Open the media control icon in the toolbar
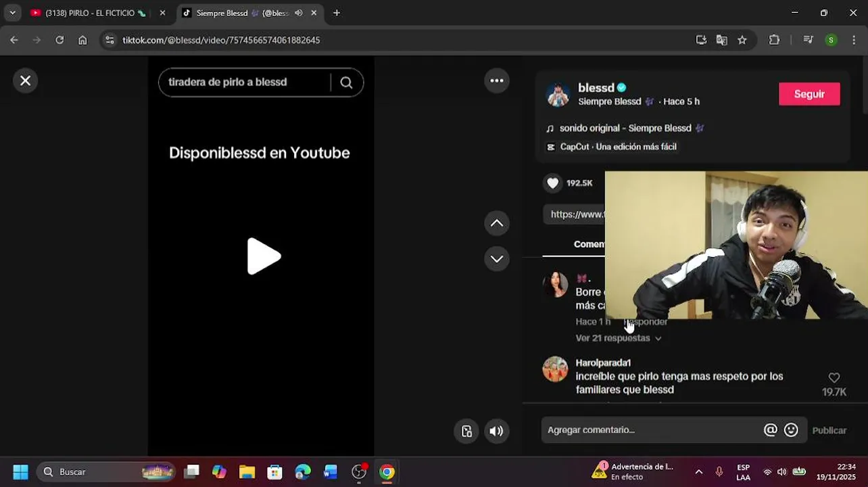This screenshot has width=868, height=487. point(808,40)
